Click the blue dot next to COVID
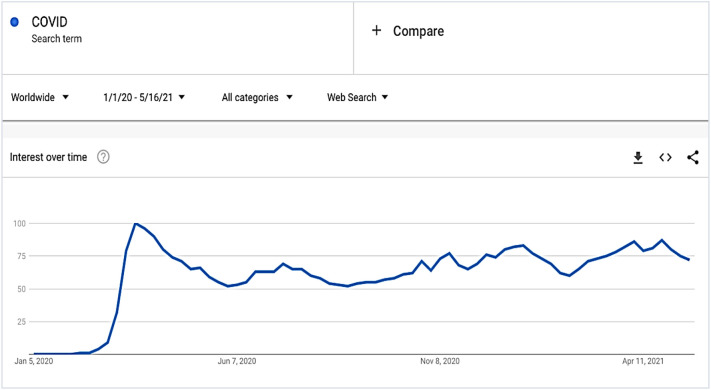 click(15, 22)
